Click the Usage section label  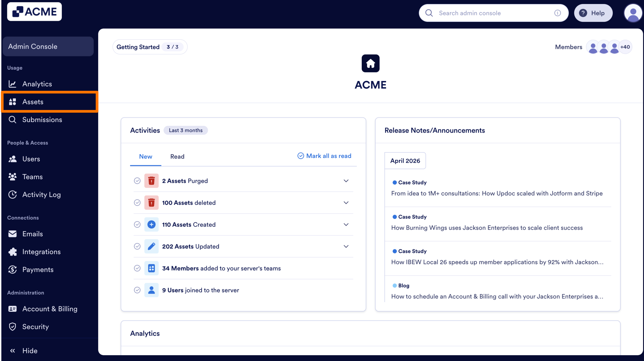[x=15, y=68]
